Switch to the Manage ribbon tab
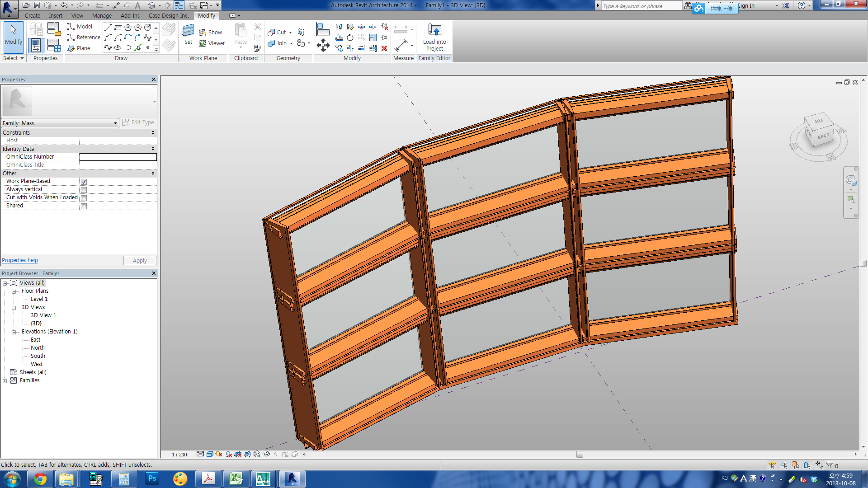 (102, 15)
